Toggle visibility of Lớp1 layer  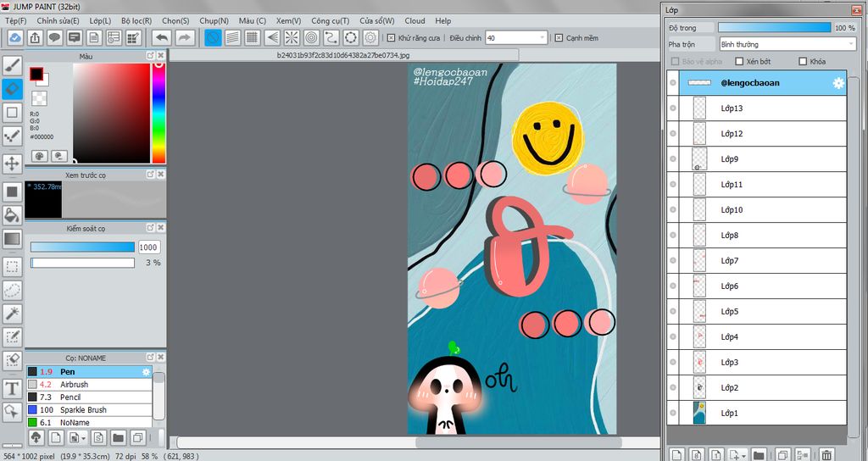[x=673, y=413]
